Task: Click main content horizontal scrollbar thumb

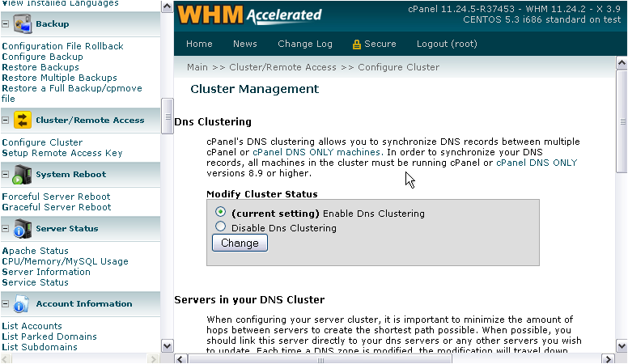Action: 320,360
